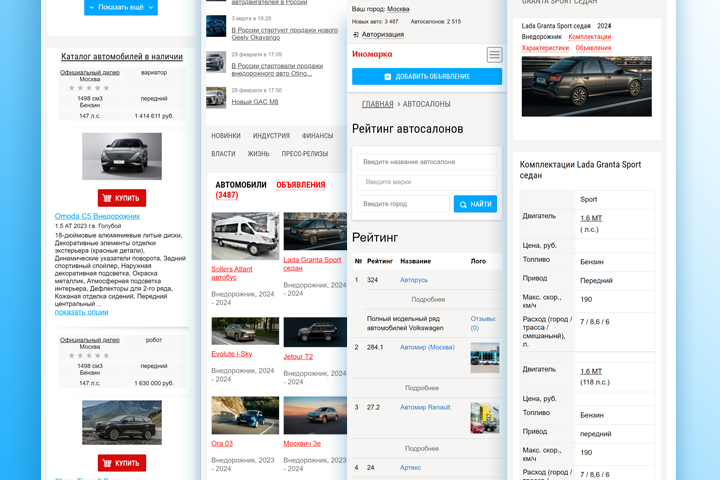Open the Жизнь news category
The image size is (720, 480).
[x=259, y=154]
